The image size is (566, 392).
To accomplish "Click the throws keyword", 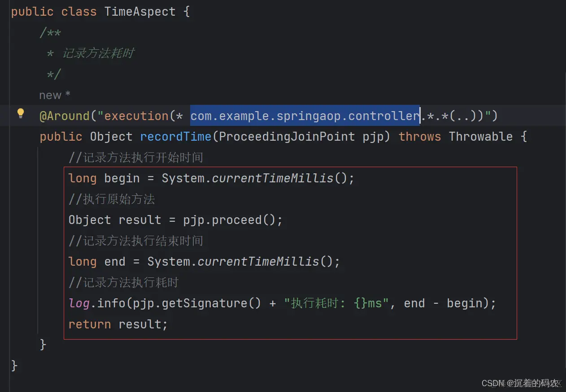I will click(420, 137).
